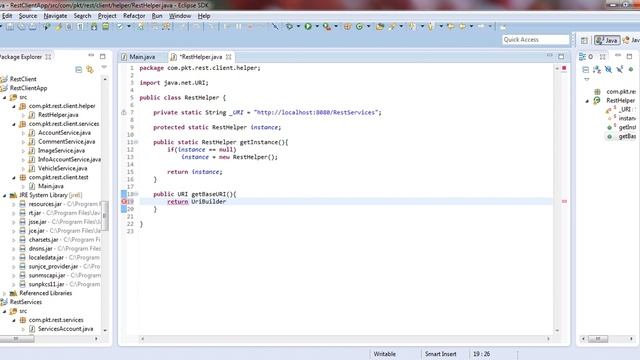Click the Package Explorer horizontal scrollbar thumb
Screen dimensions: 640x360
click(x=16, y=339)
